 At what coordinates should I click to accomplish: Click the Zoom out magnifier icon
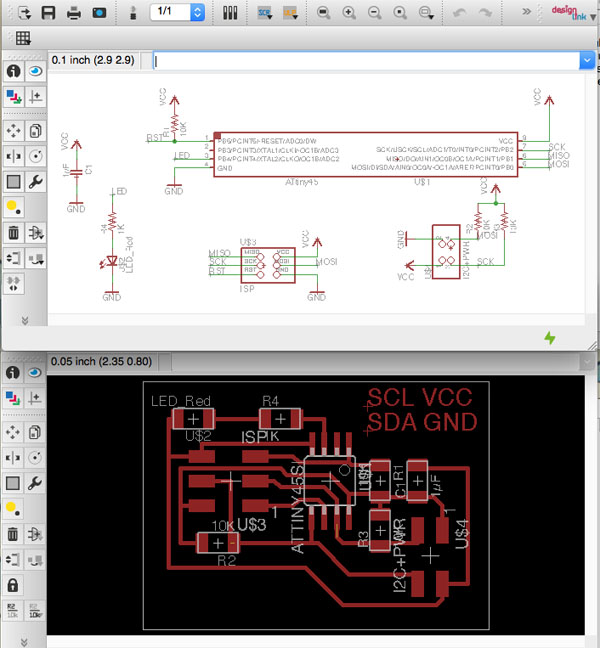(x=374, y=13)
